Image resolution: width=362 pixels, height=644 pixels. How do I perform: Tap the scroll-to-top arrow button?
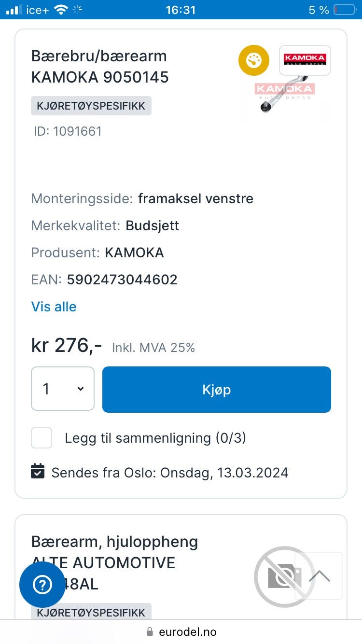point(320,576)
